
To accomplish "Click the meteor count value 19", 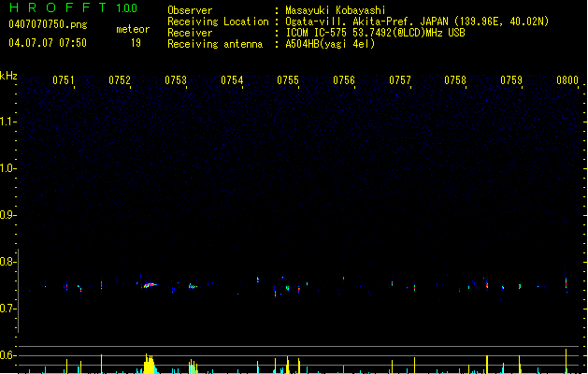I will pyautogui.click(x=136, y=43).
